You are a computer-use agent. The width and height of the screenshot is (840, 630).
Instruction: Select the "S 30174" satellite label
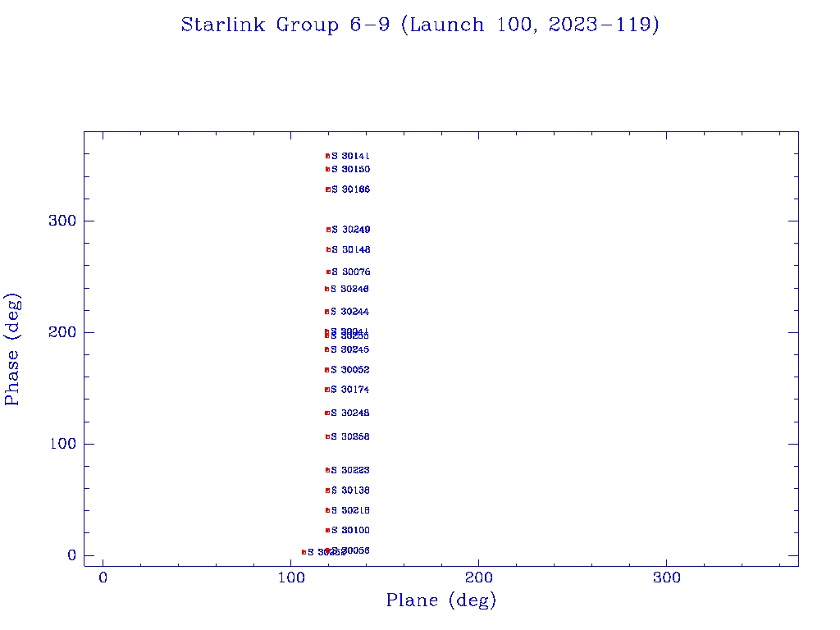[349, 390]
